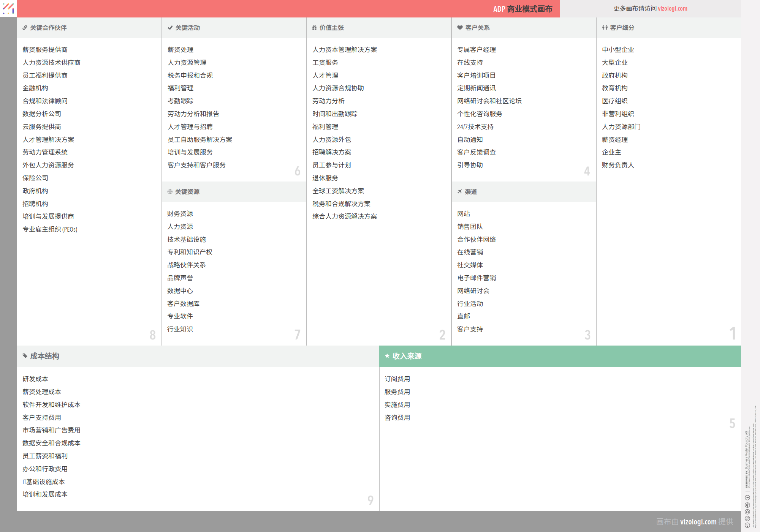760x532 pixels.
Task: Click the checkmark icon beside 关键活动
Action: point(170,28)
